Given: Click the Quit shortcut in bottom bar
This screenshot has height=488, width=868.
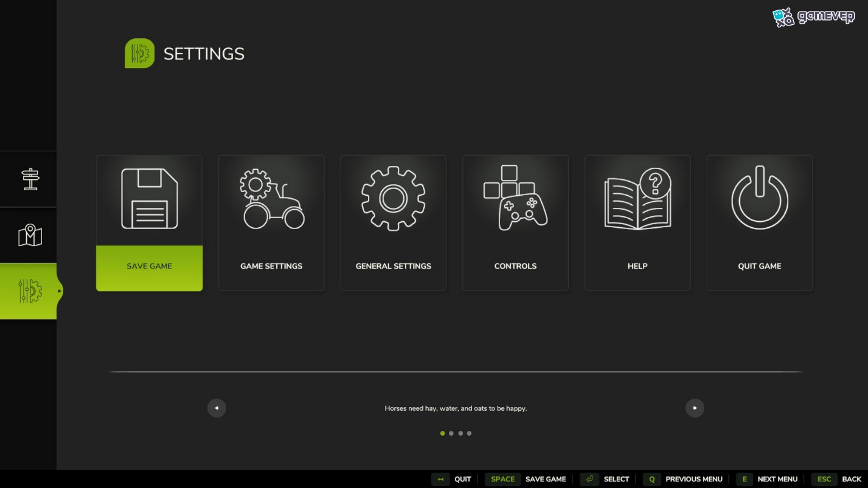Looking at the screenshot, I should click(451, 479).
